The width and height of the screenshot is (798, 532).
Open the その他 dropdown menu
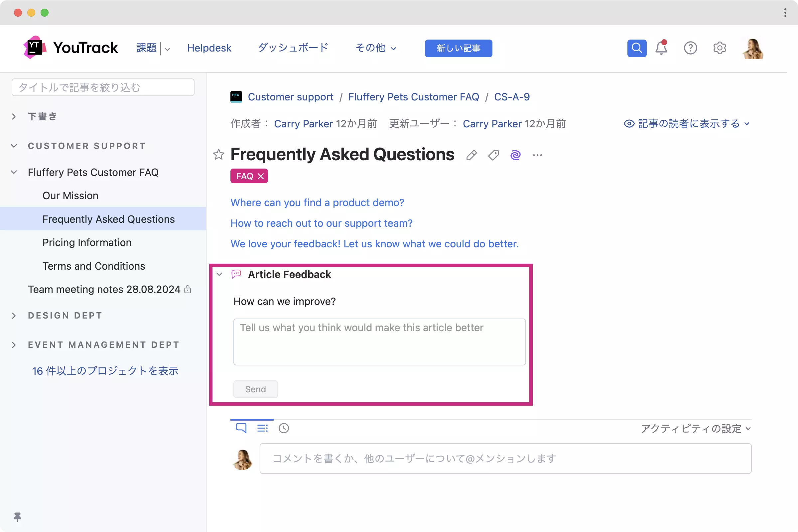point(375,48)
